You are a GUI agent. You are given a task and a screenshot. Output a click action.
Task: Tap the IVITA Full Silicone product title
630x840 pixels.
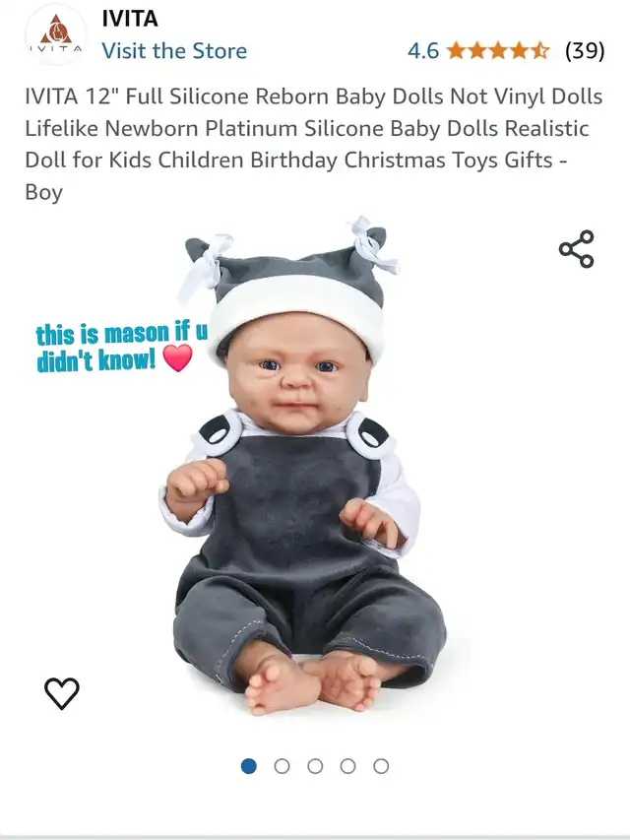314,144
